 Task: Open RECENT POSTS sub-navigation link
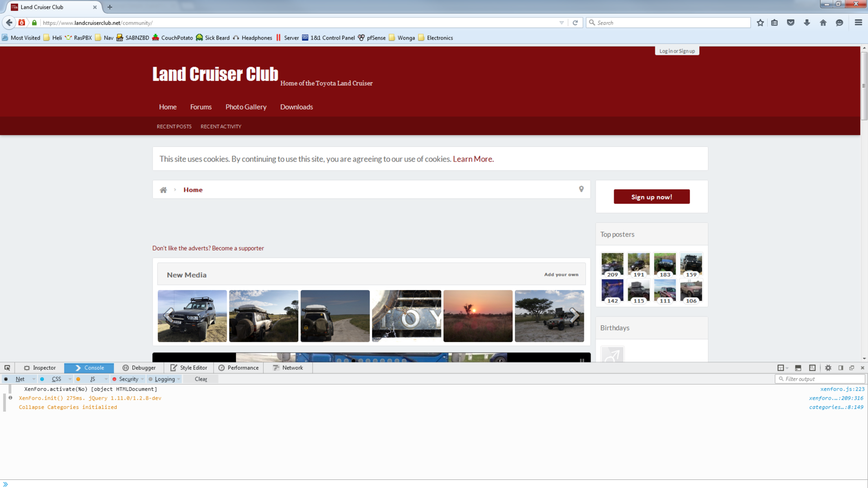[174, 126]
